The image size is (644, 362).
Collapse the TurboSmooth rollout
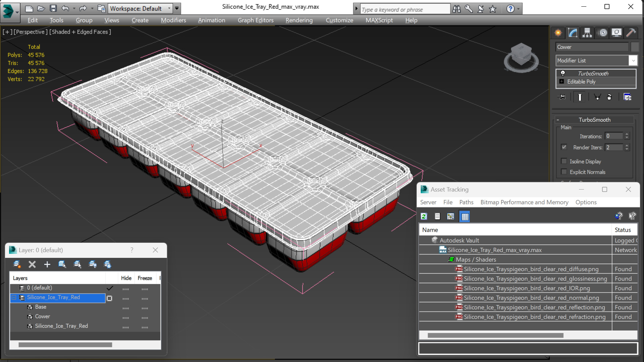[558, 120]
